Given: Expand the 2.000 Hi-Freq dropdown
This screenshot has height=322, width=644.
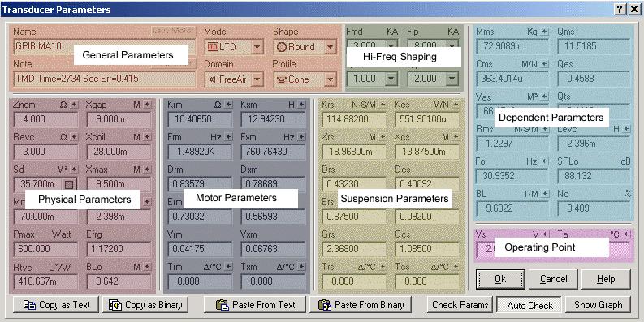Looking at the screenshot, I should [452, 78].
